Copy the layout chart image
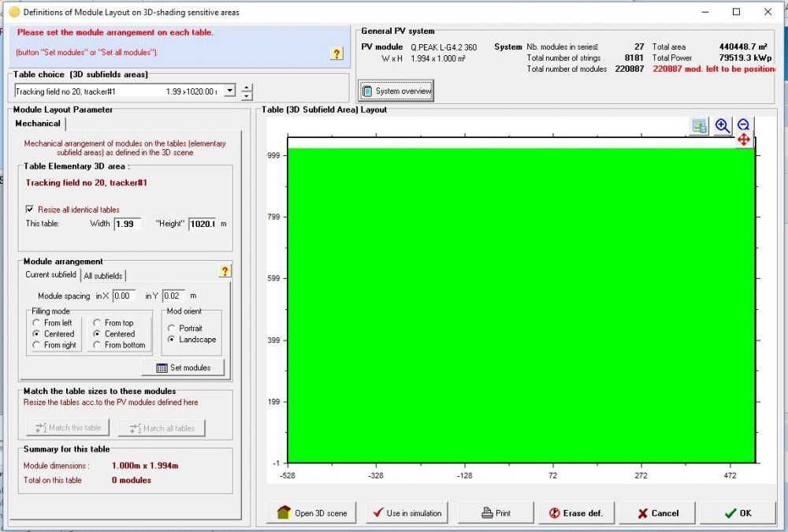 point(699,125)
